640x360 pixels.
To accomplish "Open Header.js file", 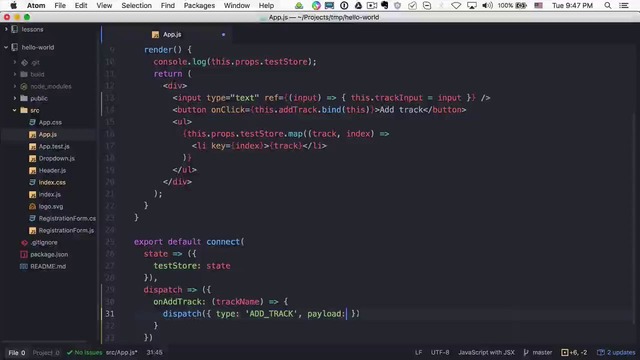I will [x=52, y=170].
